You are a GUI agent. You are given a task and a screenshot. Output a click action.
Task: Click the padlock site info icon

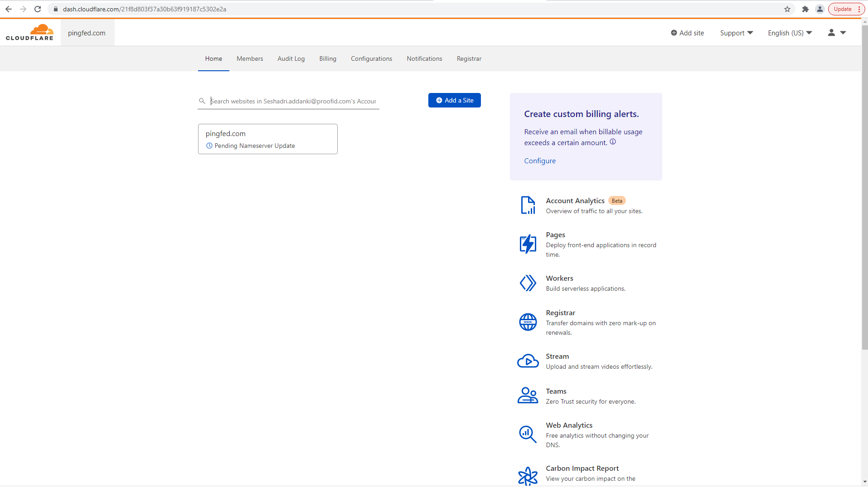56,9
